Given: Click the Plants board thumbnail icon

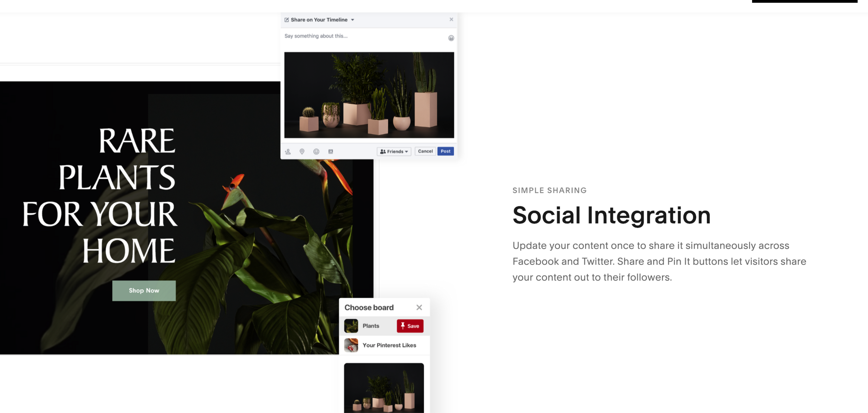Looking at the screenshot, I should pos(351,326).
